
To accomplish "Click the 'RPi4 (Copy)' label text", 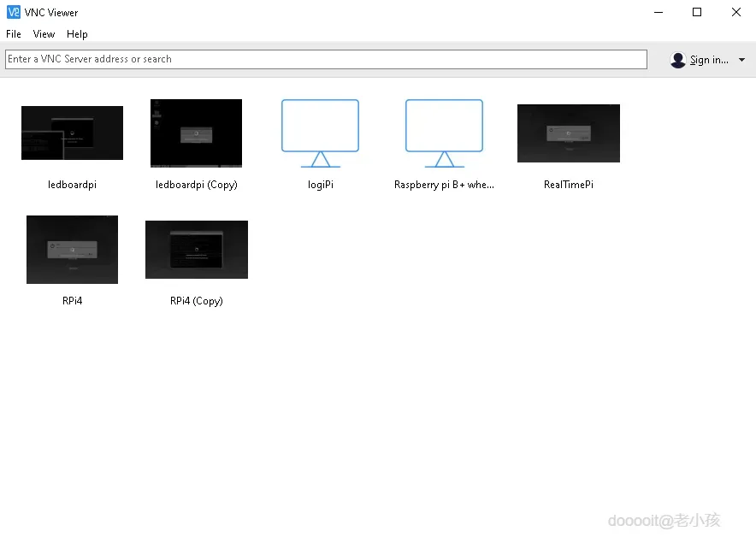I will [197, 301].
